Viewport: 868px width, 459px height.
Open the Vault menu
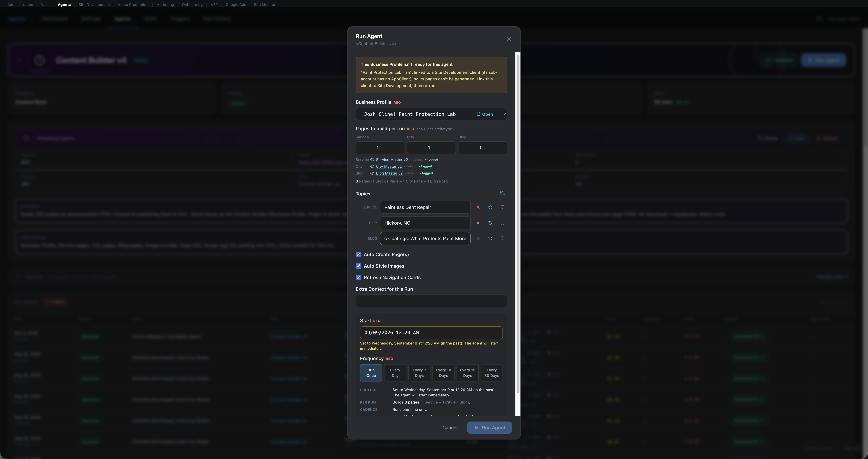pos(45,5)
